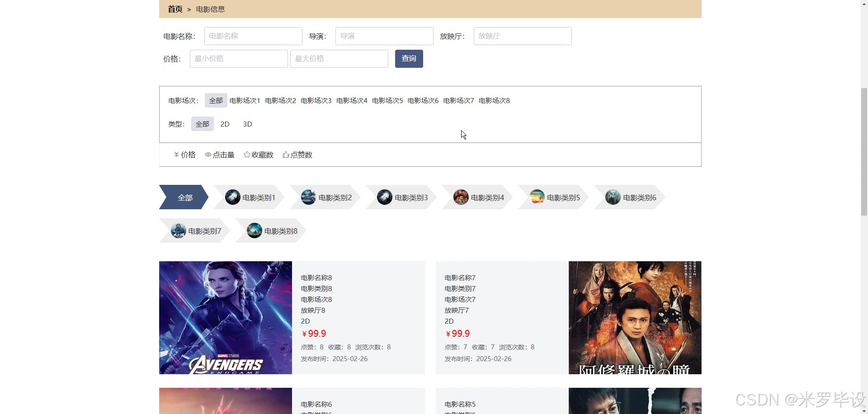Screen dimensions: 868x414
Task: Select 电影类别8 round category icon
Action: pos(255,231)
